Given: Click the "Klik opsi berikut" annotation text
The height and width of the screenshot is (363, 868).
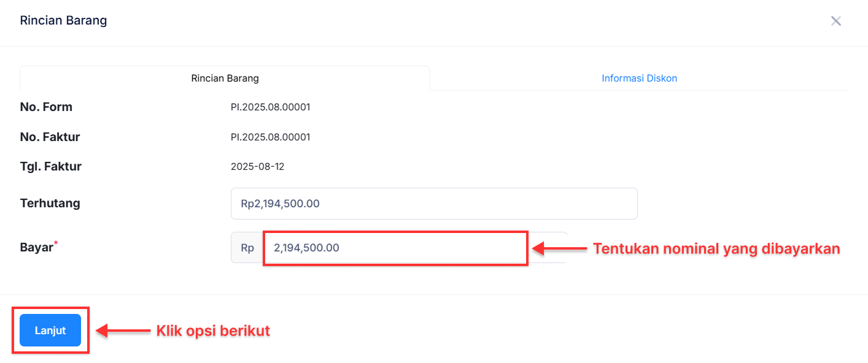Looking at the screenshot, I should pyautogui.click(x=213, y=331).
